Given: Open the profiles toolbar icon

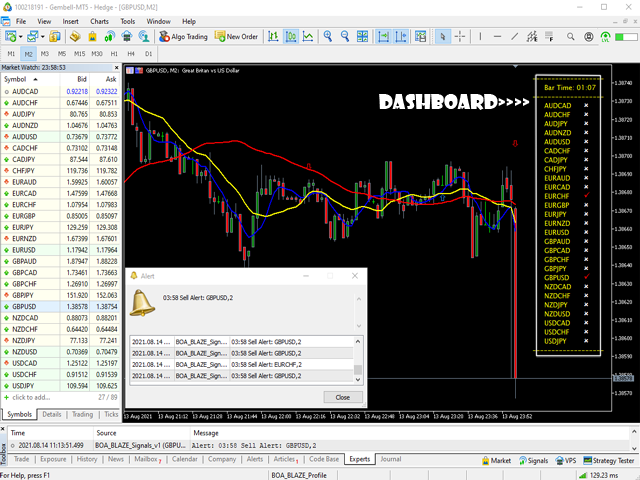Looking at the screenshot, I should coord(33,37).
